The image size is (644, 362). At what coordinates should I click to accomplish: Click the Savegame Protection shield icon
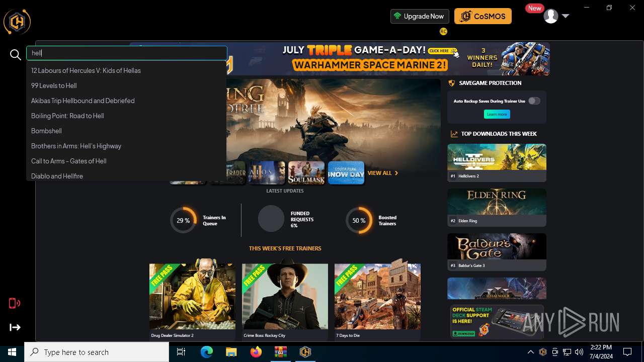click(451, 83)
